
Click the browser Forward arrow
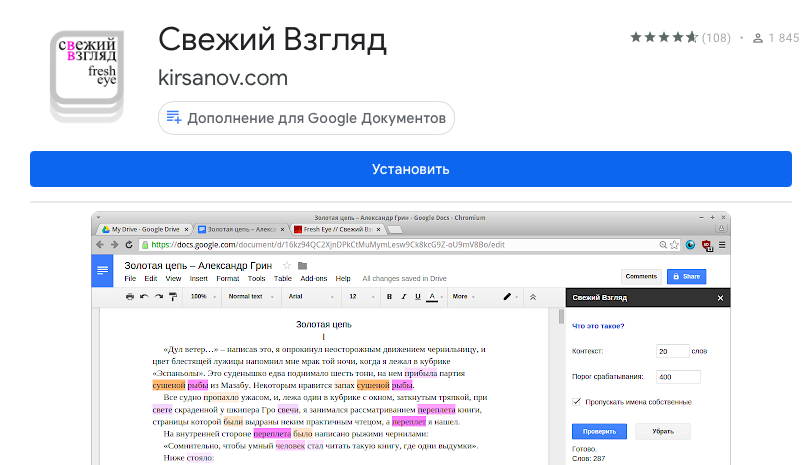point(114,244)
